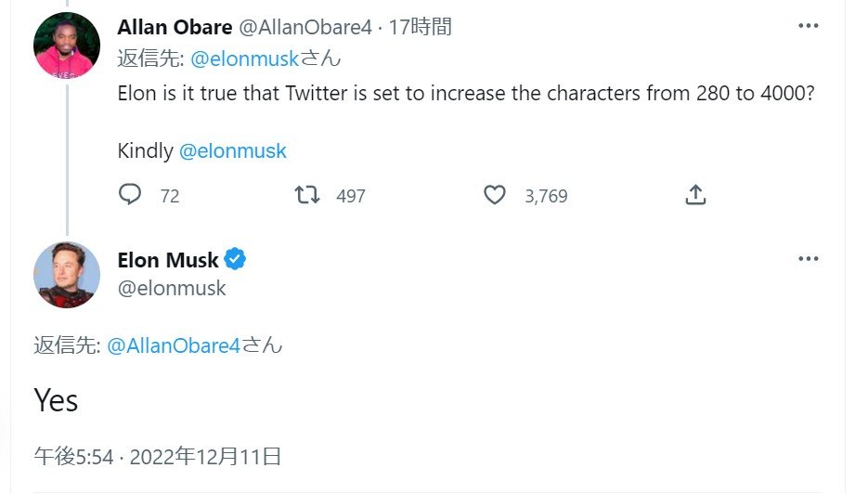The width and height of the screenshot is (868, 494).
Task: Click retweet icon on Allan Obare's tweet
Action: click(x=307, y=195)
